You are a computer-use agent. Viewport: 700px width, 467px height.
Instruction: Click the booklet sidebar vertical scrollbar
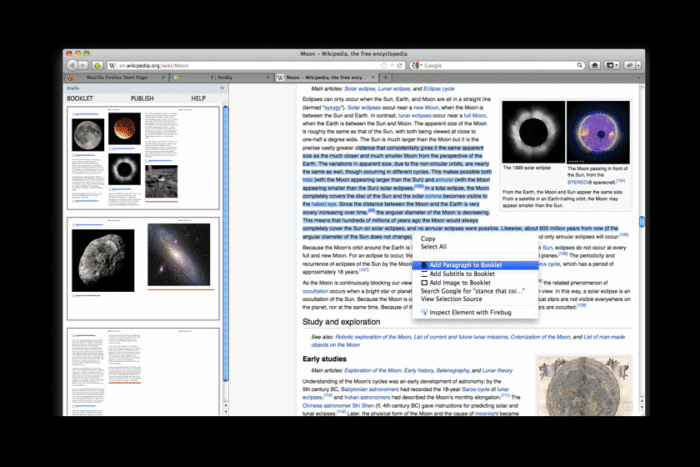tap(225, 243)
